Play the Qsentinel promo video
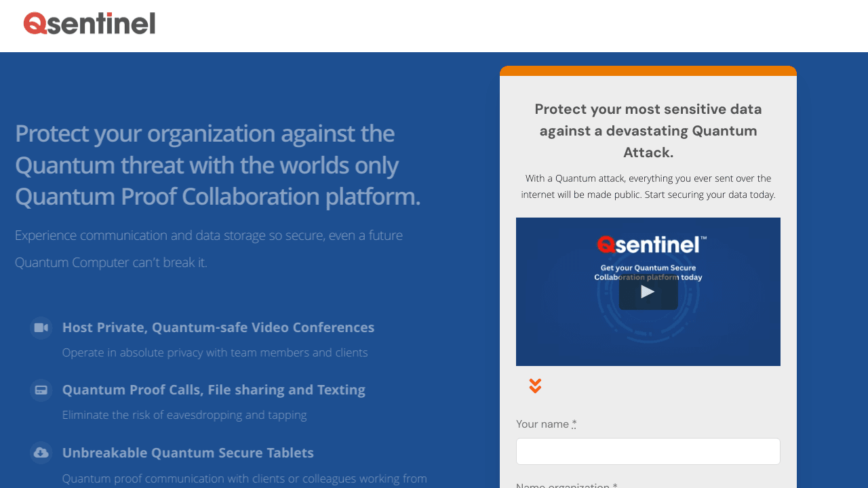Viewport: 868px width, 488px height. pos(648,292)
